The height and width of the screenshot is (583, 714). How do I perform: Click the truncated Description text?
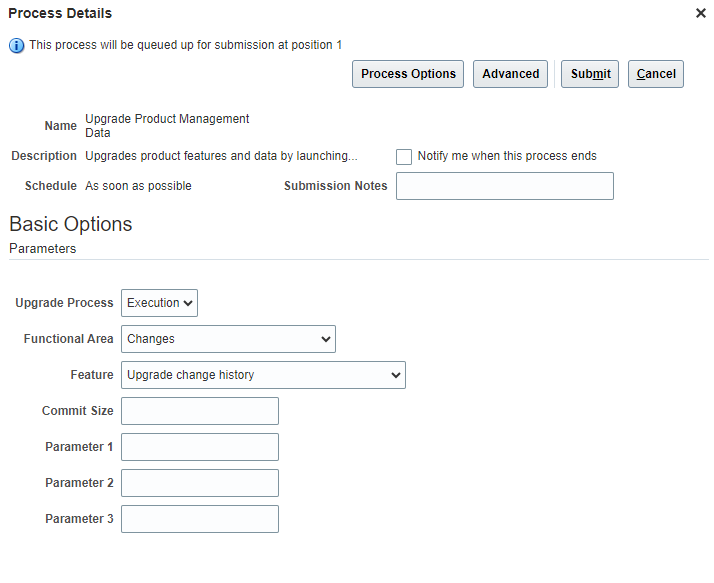221,156
